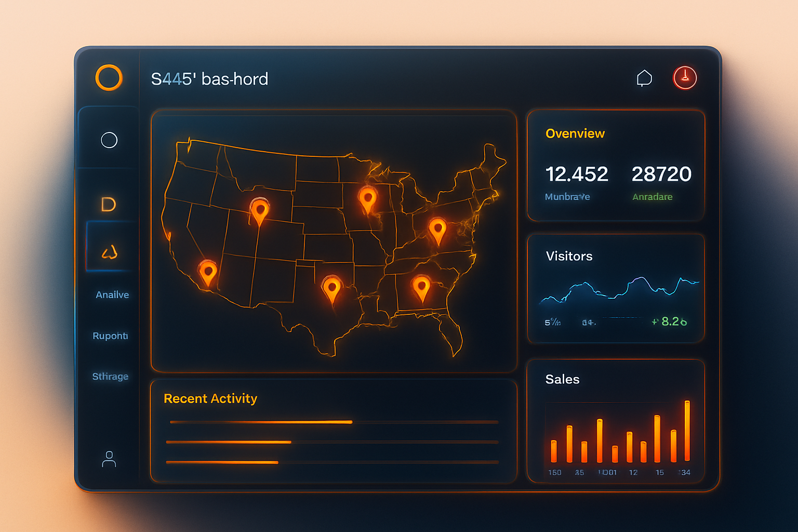This screenshot has width=798, height=532.
Task: Open the Anailve sidebar menu item
Action: coord(112,295)
